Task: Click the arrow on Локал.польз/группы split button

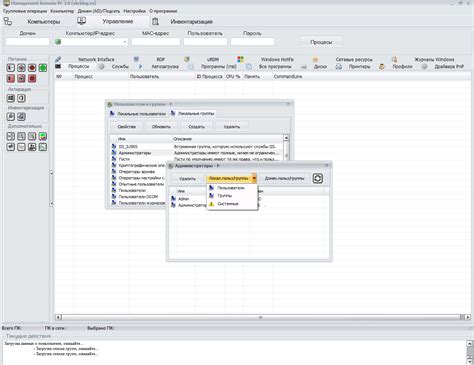Action: click(254, 178)
